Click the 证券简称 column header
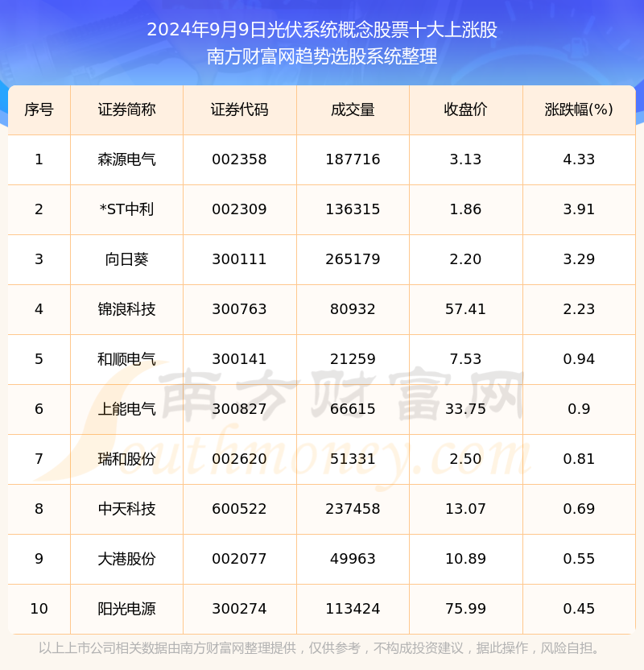 (126, 110)
